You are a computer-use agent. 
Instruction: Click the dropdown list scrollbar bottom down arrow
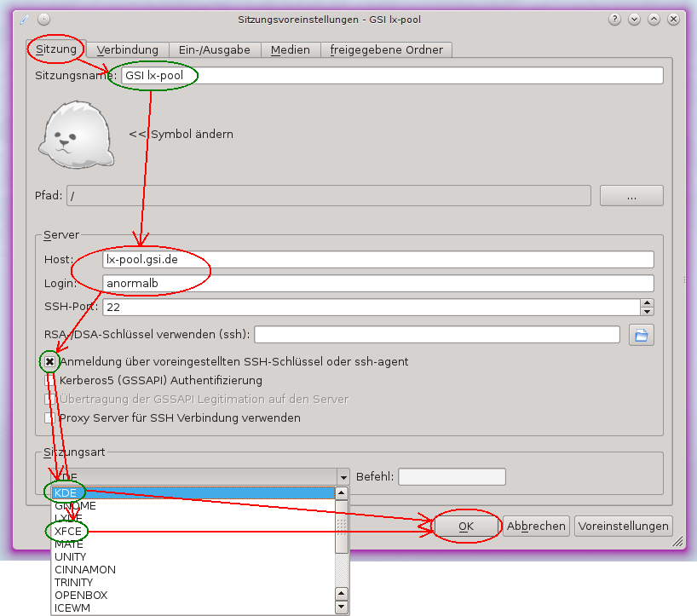[x=342, y=607]
